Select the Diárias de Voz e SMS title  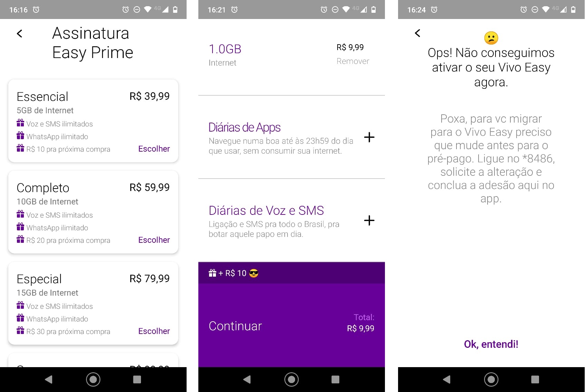(266, 210)
